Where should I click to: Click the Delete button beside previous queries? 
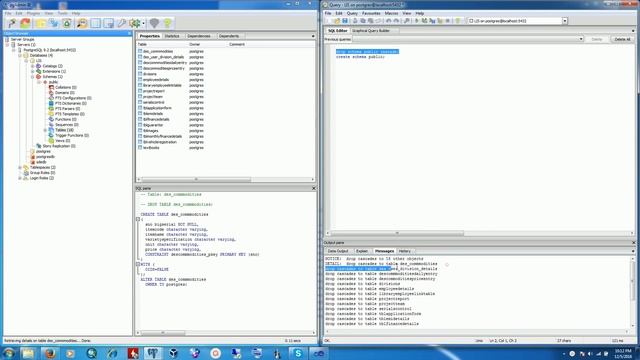pyautogui.click(x=597, y=39)
